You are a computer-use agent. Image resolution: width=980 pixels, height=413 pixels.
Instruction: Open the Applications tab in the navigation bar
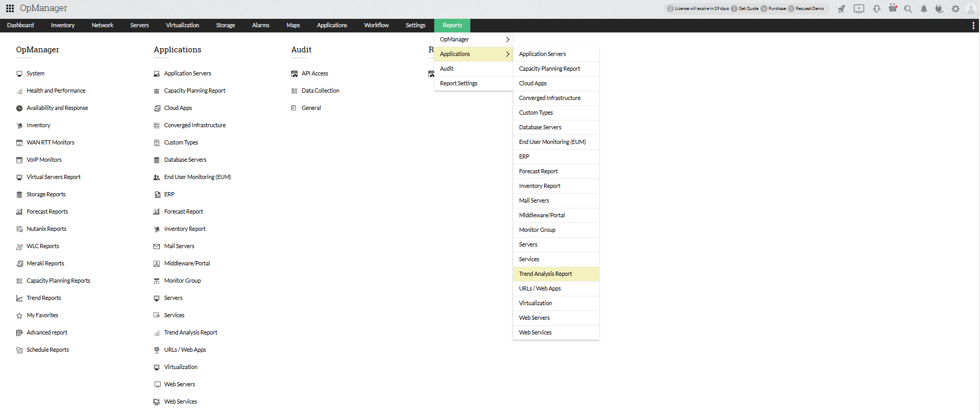pyautogui.click(x=332, y=25)
